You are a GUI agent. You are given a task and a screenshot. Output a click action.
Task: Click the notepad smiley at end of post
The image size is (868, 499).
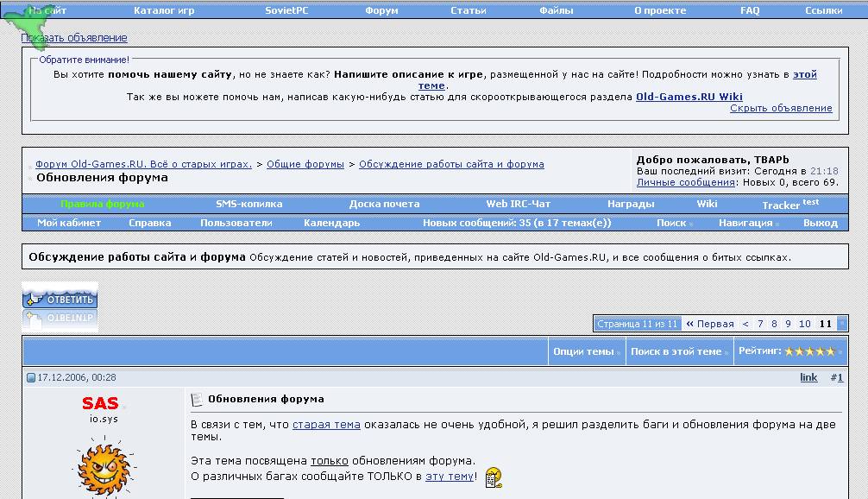pyautogui.click(x=494, y=477)
